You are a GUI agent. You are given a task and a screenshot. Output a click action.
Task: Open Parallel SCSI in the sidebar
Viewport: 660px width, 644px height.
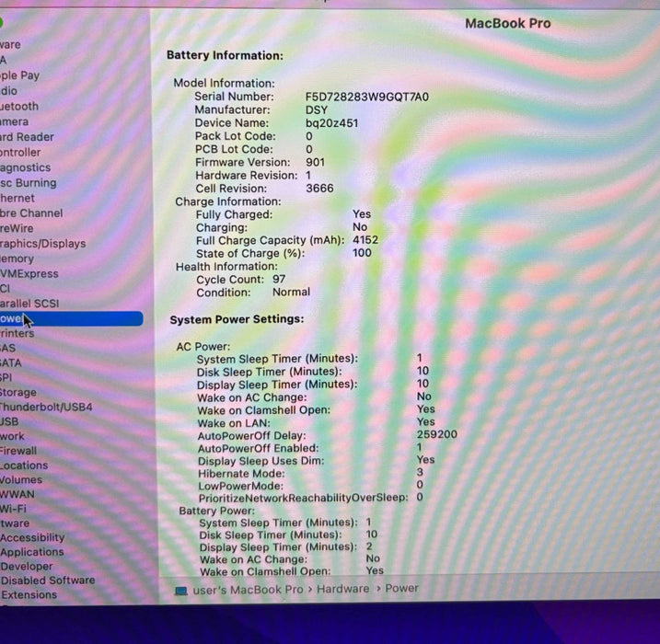click(x=29, y=304)
